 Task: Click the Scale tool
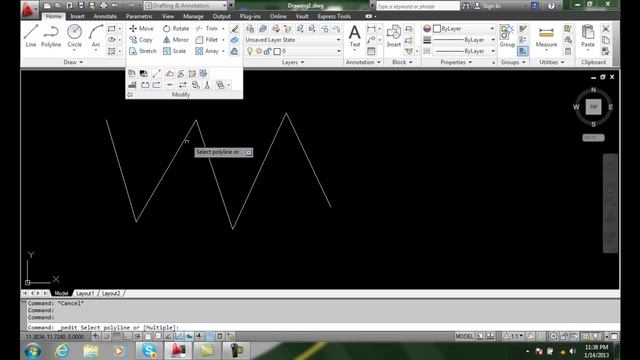click(174, 51)
